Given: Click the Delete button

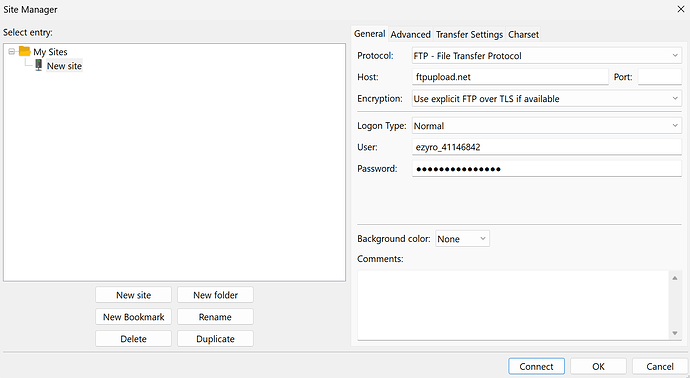Looking at the screenshot, I should pyautogui.click(x=133, y=339).
